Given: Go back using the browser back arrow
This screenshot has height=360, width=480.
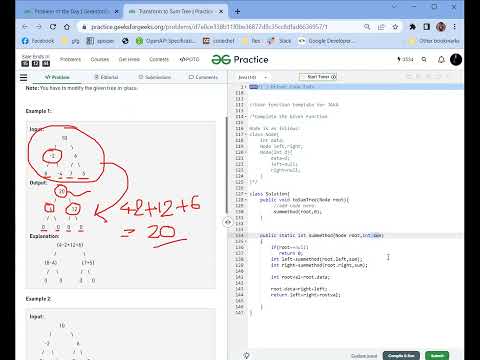Looking at the screenshot, I should [x=25, y=27].
